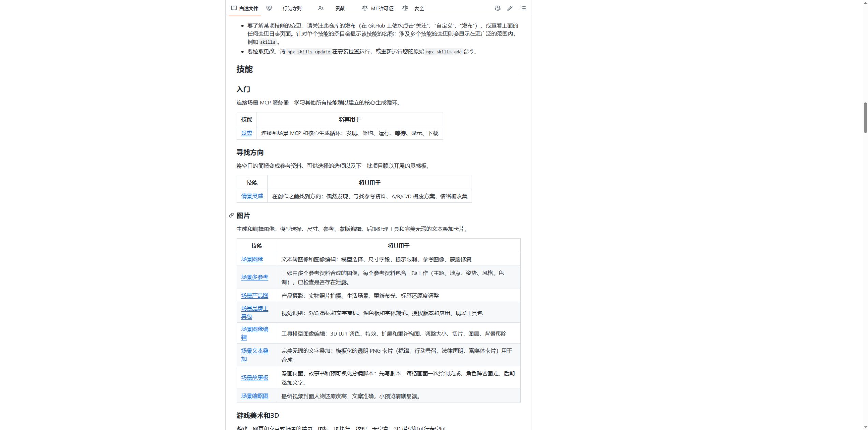Click the cell starting '视觉识别：SVG 徽标'

coord(398,313)
